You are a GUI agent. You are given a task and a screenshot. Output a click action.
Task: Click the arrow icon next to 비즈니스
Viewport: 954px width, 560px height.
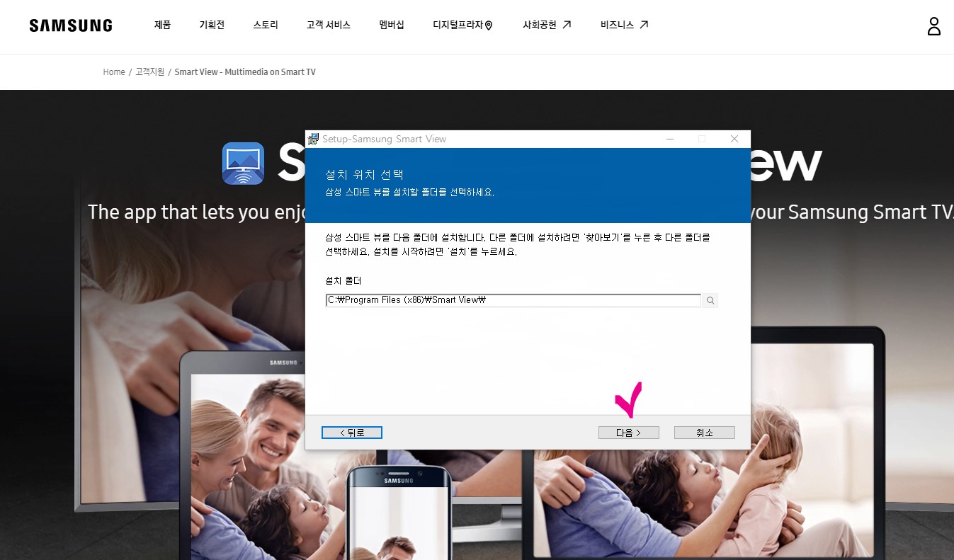(644, 25)
